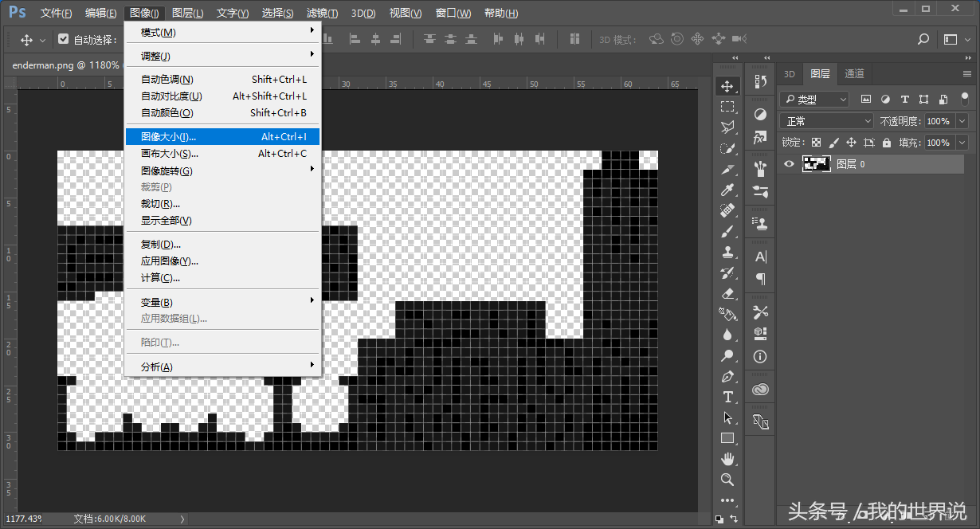Screen dimensions: 980x529
Task: Select the Eyedropper tool in the toolbar
Action: click(x=727, y=190)
